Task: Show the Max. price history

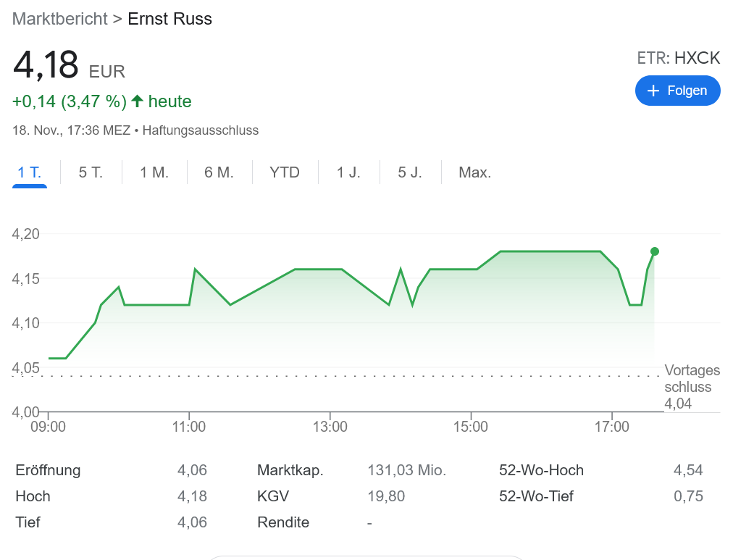Action: point(474,172)
